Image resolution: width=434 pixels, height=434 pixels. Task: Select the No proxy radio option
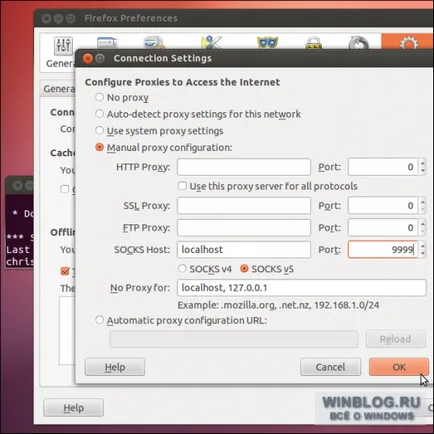click(x=99, y=97)
